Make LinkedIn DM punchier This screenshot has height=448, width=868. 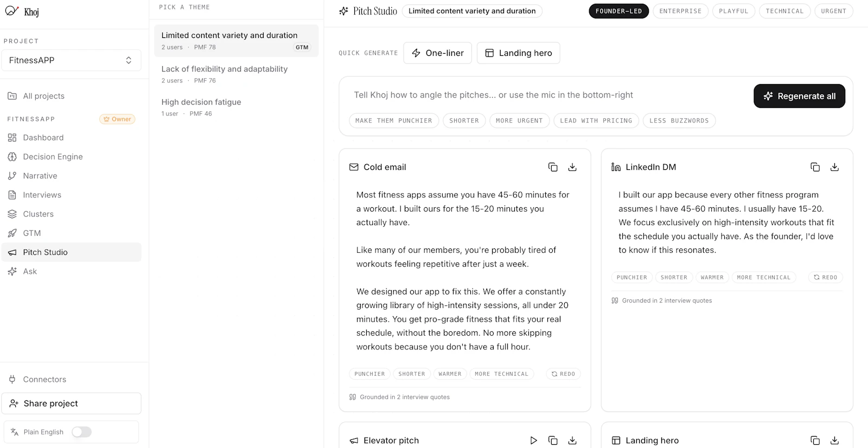tap(631, 277)
